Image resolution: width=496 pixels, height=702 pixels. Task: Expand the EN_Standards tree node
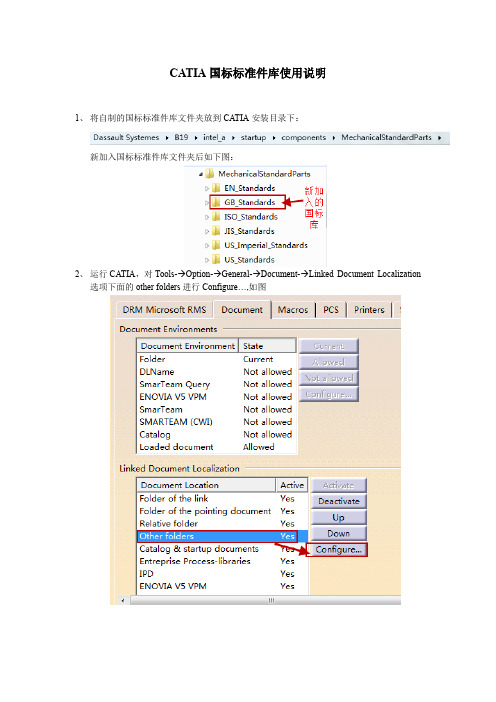207,188
